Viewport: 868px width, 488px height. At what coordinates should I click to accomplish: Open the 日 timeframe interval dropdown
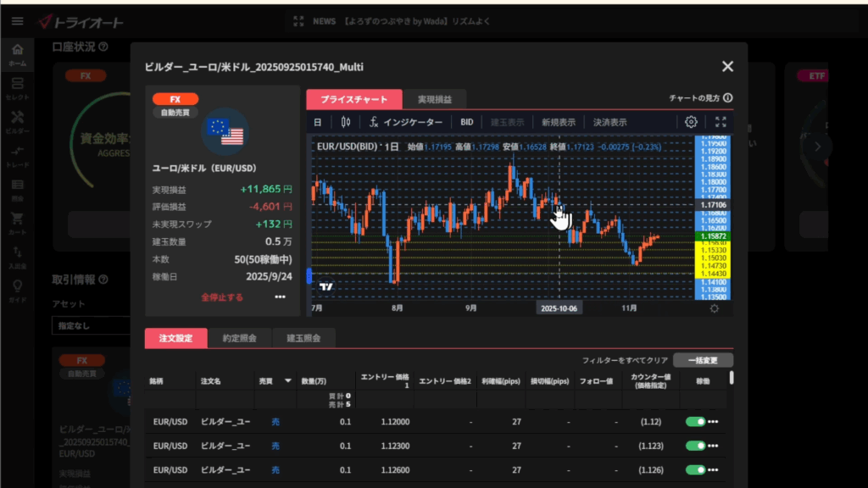click(x=318, y=122)
